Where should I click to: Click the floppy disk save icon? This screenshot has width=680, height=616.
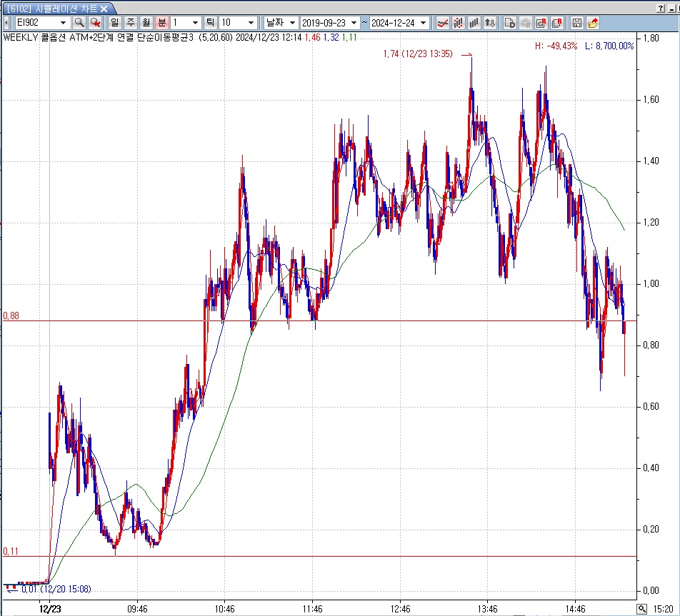point(577,23)
